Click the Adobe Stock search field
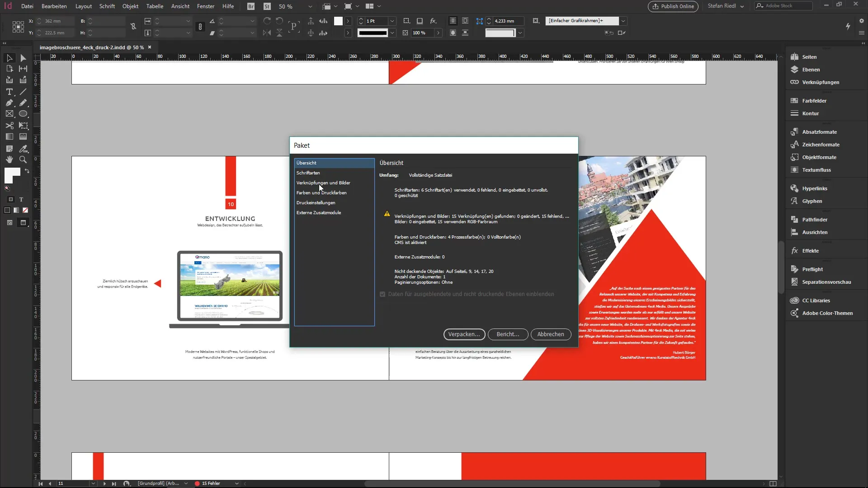Screen dimensions: 868x488 click(783, 6)
